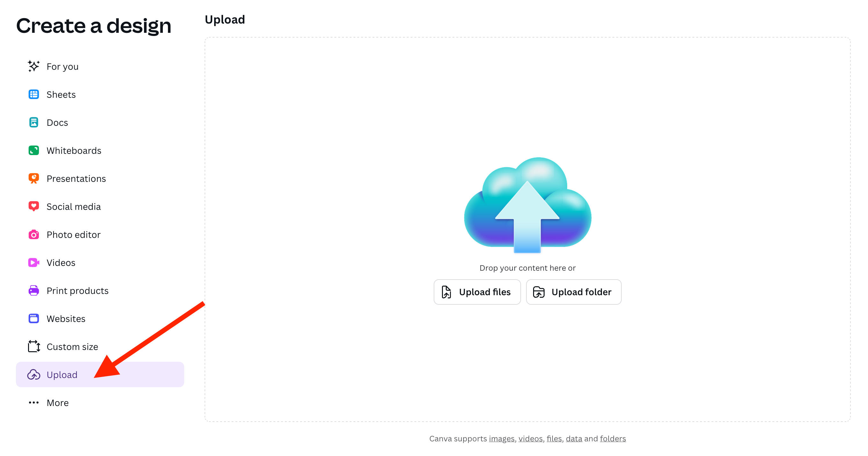Select the Social media heart icon
Screen dimensions: 868x456
33,206
